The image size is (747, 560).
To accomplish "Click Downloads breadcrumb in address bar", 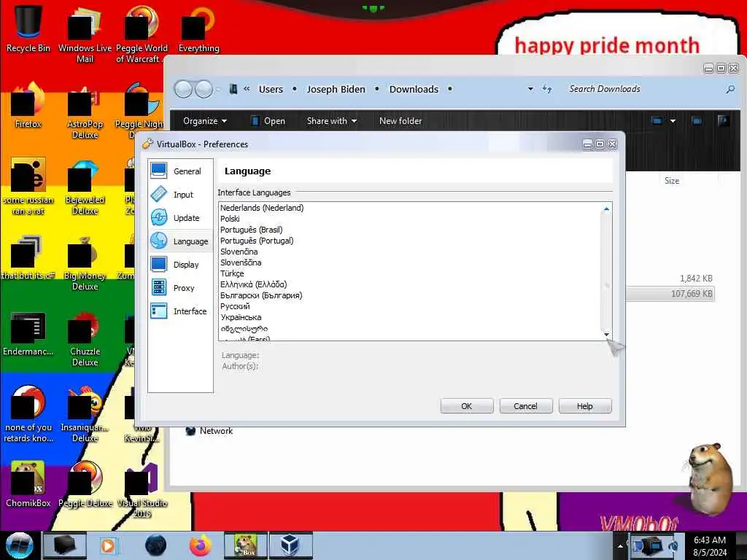I will pyautogui.click(x=414, y=89).
